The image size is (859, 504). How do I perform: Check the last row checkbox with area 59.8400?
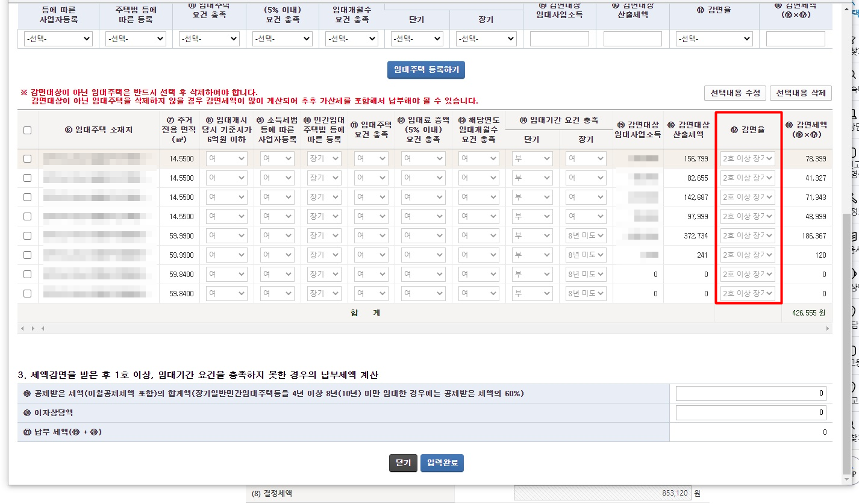click(27, 293)
